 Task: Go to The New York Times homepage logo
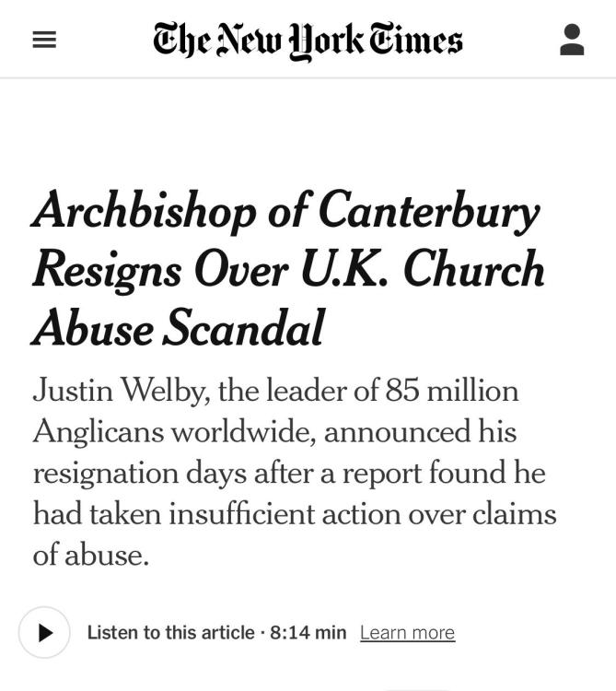[308, 40]
